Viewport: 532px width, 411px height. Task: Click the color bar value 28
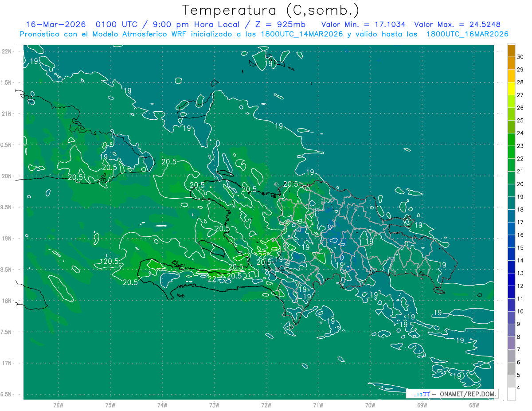click(x=520, y=82)
